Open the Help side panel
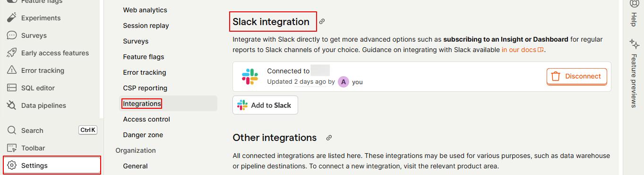644x175 pixels. click(634, 13)
